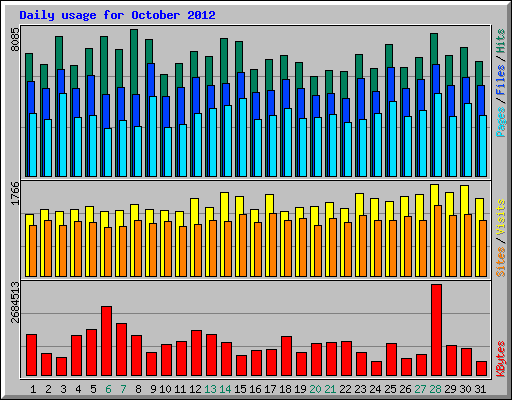The height and width of the screenshot is (400, 512).
Task: Click the cyan Pages bar for day 3
Action: click(63, 135)
